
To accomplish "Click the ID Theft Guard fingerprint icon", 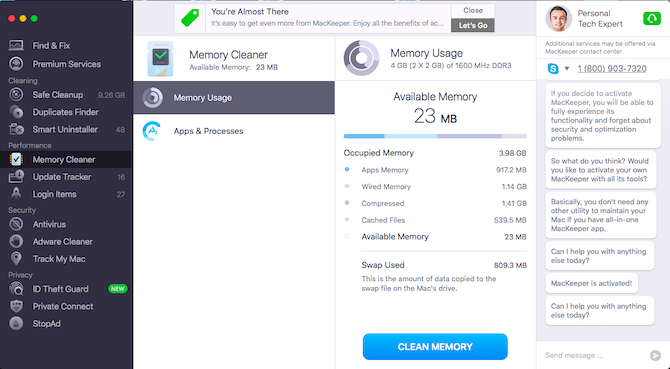I will point(16,289).
